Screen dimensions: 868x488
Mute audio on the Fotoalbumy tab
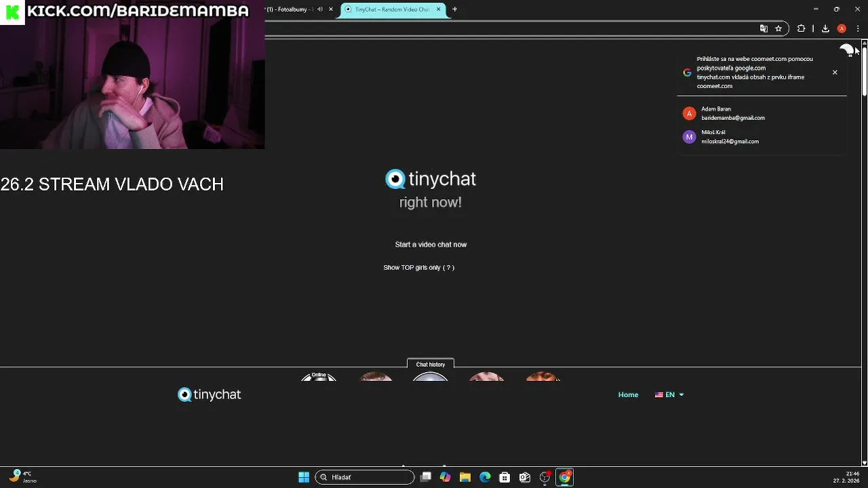coord(320,9)
